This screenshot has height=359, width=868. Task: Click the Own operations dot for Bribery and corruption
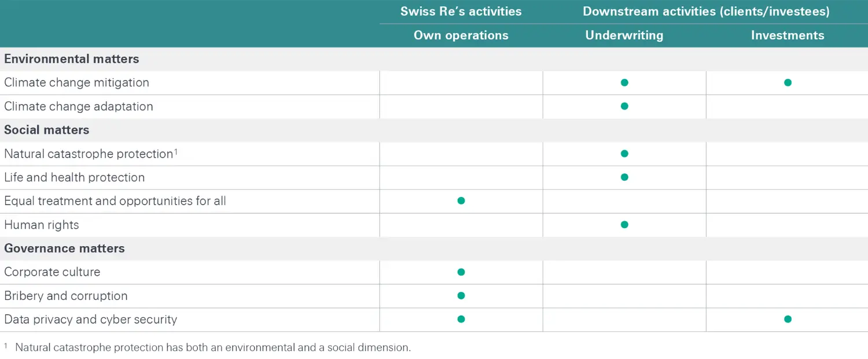pyautogui.click(x=461, y=296)
